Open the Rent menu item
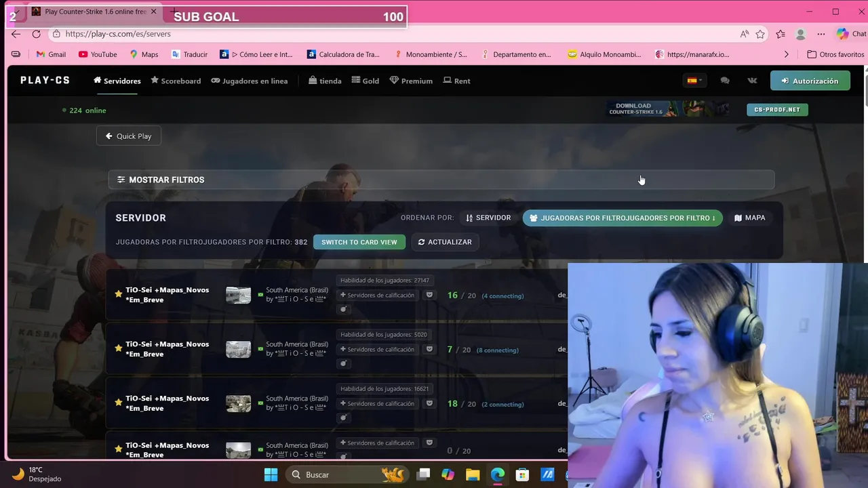868x488 pixels. coord(456,81)
